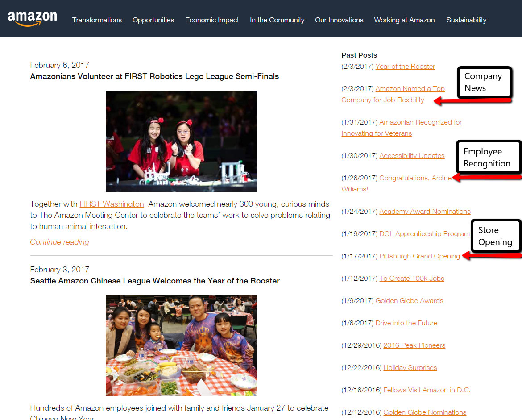Image resolution: width=522 pixels, height=420 pixels.
Task: Open Amazon Named a Top Company for Job Flexibility
Action: (393, 94)
